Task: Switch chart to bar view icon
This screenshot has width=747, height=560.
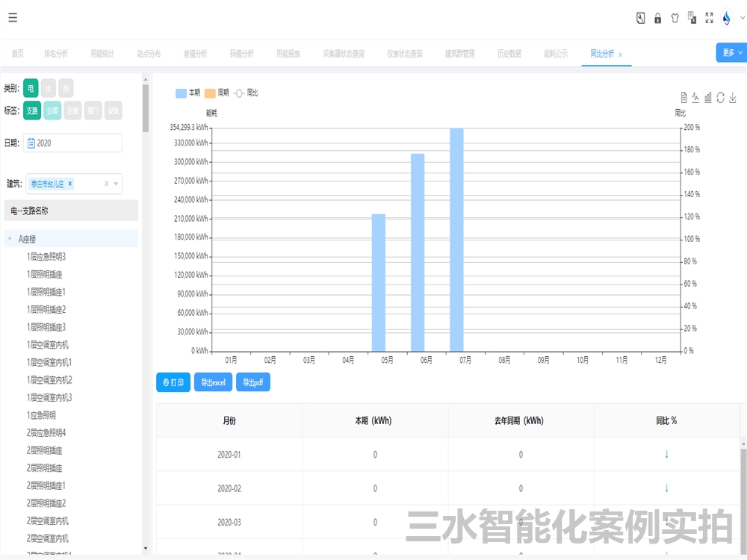Action: (708, 96)
